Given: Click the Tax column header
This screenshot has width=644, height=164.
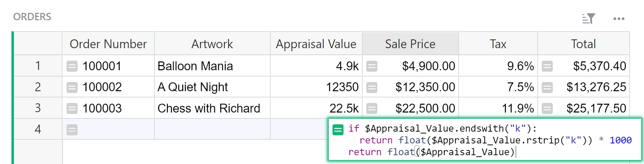Looking at the screenshot, I should [498, 44].
